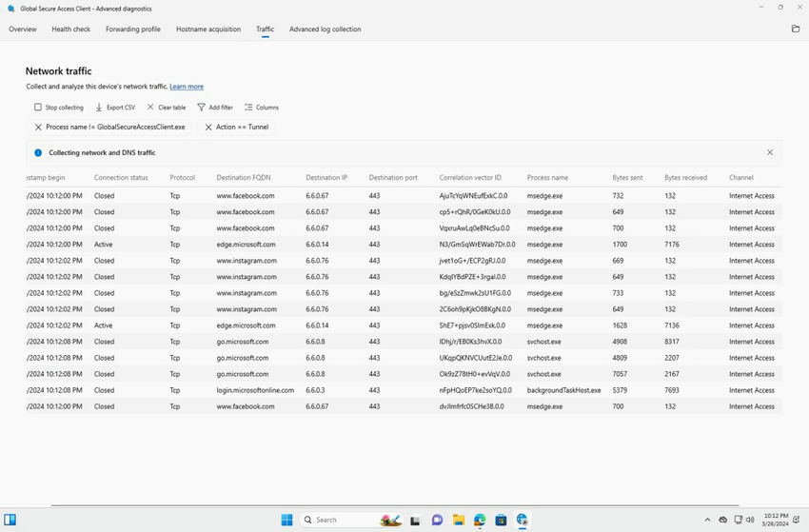Sort by Destination IP column header
Viewport: 809px width, 532px height.
point(326,178)
